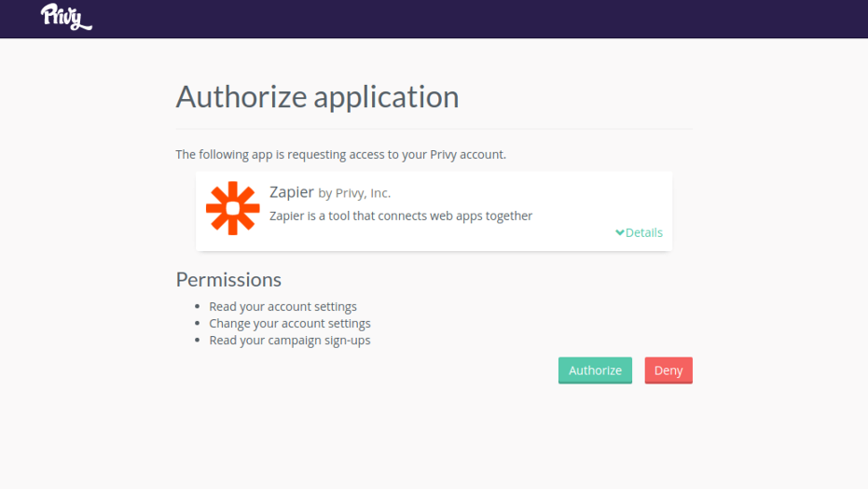Click the Permissions heading
868x489 pixels.
coord(228,280)
